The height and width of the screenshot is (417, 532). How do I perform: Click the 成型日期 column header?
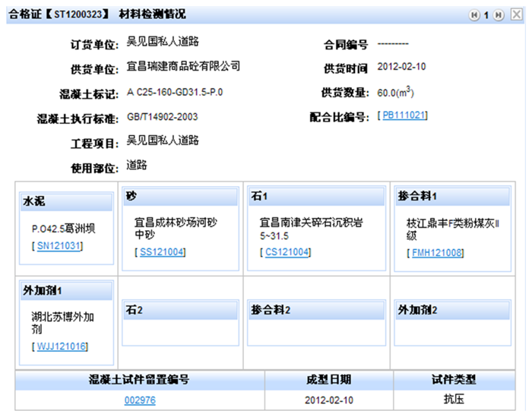point(328,381)
